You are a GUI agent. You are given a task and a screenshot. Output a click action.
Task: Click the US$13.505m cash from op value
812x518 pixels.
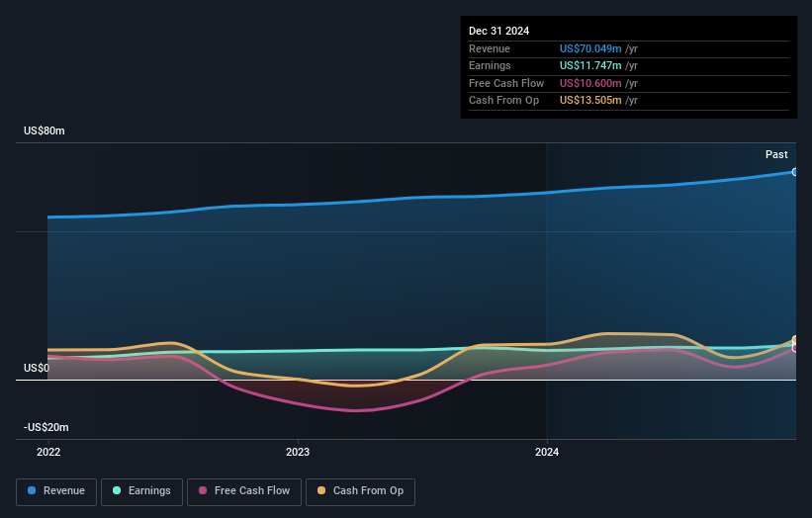590,101
